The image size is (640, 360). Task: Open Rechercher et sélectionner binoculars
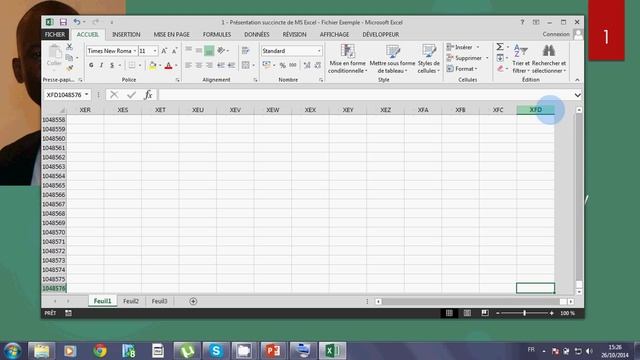coord(549,59)
